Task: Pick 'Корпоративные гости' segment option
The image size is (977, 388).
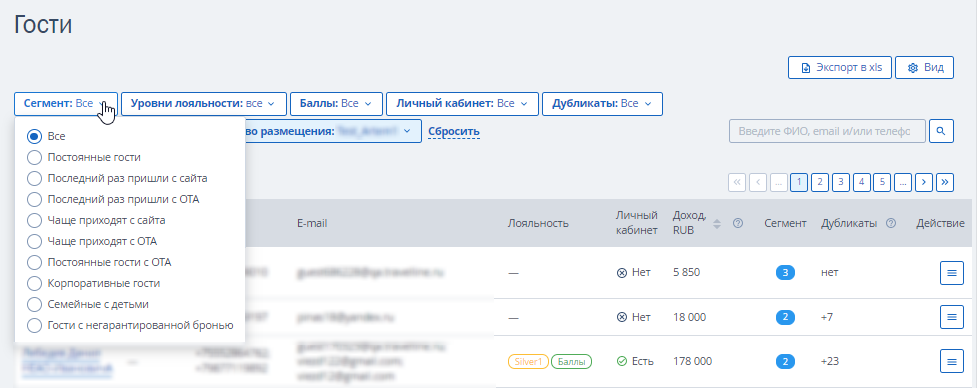Action: click(34, 283)
